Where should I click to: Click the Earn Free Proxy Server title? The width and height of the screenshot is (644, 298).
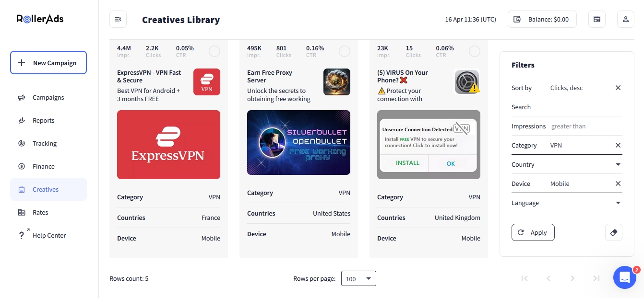[x=270, y=77]
